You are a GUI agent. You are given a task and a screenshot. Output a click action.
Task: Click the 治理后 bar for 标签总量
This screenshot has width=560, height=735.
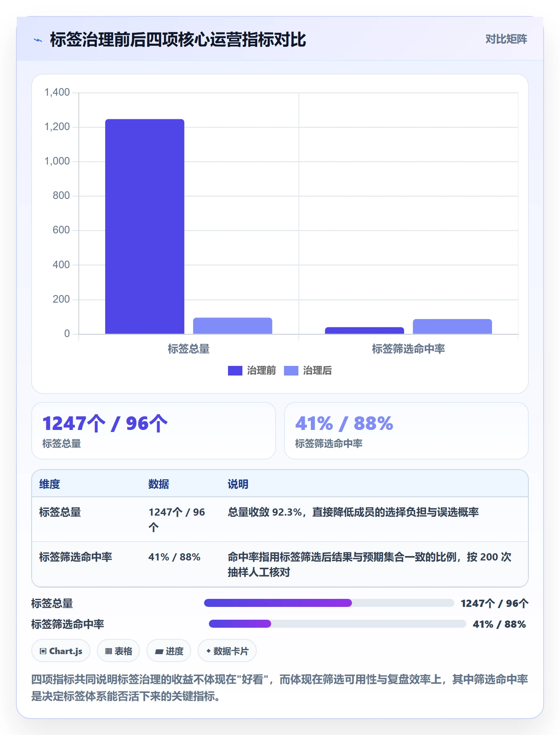pyautogui.click(x=232, y=326)
